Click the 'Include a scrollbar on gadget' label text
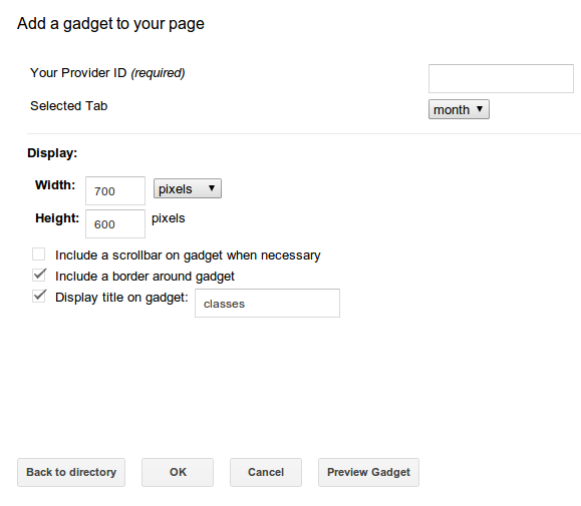The image size is (581, 506). [188, 255]
